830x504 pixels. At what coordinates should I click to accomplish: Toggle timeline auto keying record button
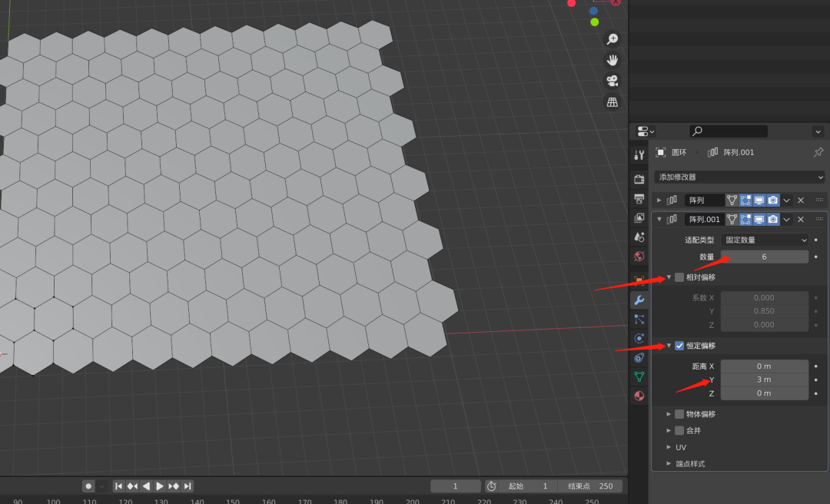(x=88, y=486)
